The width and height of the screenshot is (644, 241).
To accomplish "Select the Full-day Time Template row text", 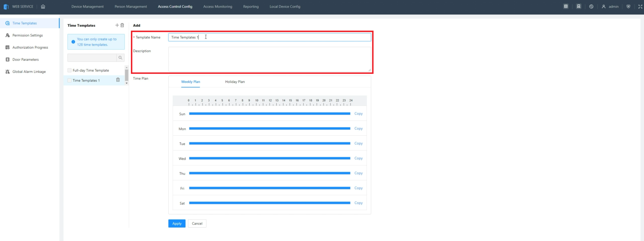I will 91,71.
